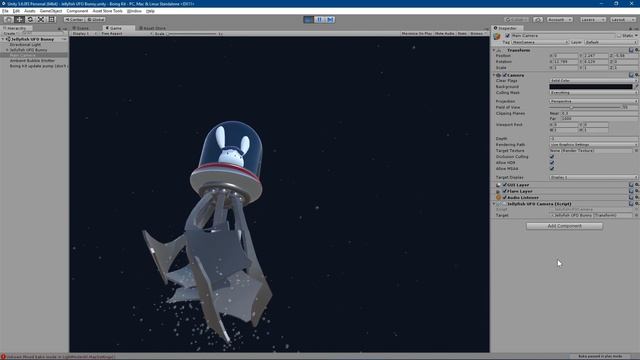Screen dimensions: 640x360
Task: Open the GUI Layer gear menu
Action: [637, 185]
